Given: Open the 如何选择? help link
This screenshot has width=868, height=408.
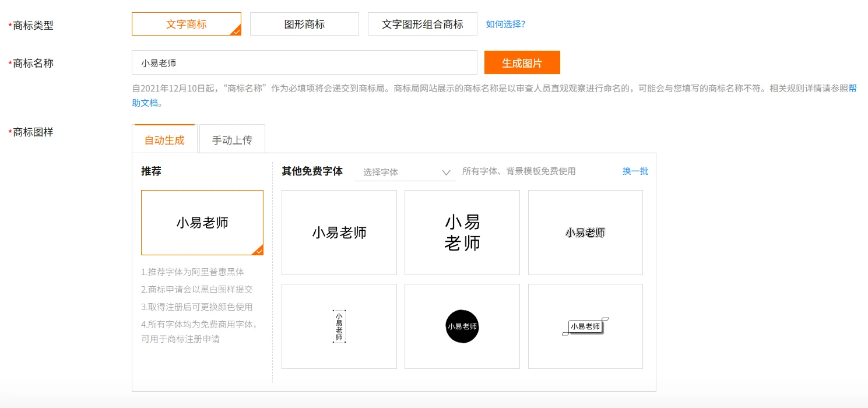Looking at the screenshot, I should [x=505, y=24].
